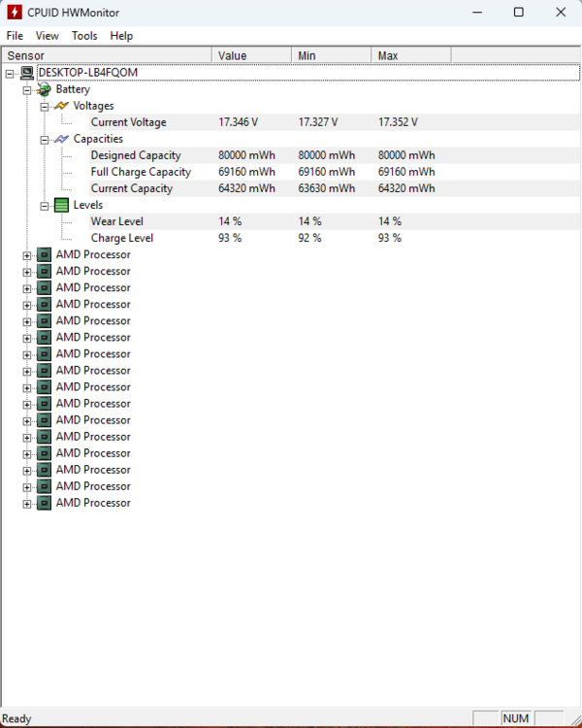Viewport: 582px width, 728px height.
Task: Collapse the Battery tree node
Action: (x=27, y=89)
